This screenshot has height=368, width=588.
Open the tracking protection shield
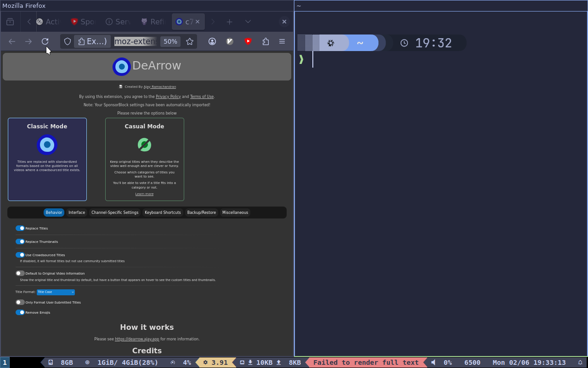coord(68,41)
